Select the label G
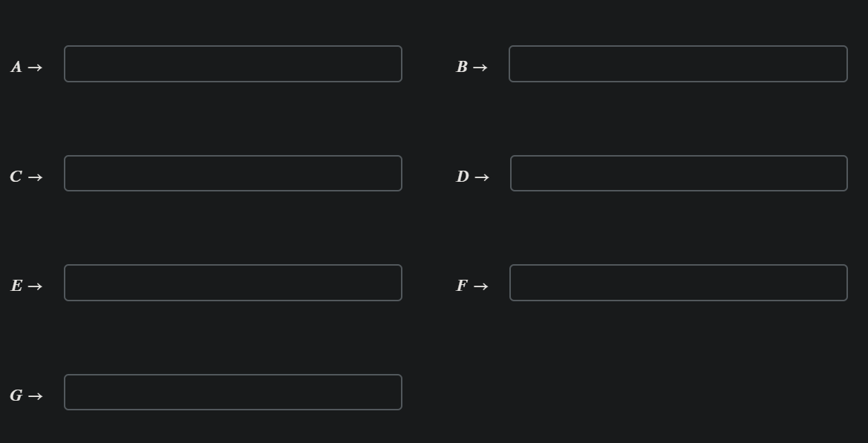 15,396
